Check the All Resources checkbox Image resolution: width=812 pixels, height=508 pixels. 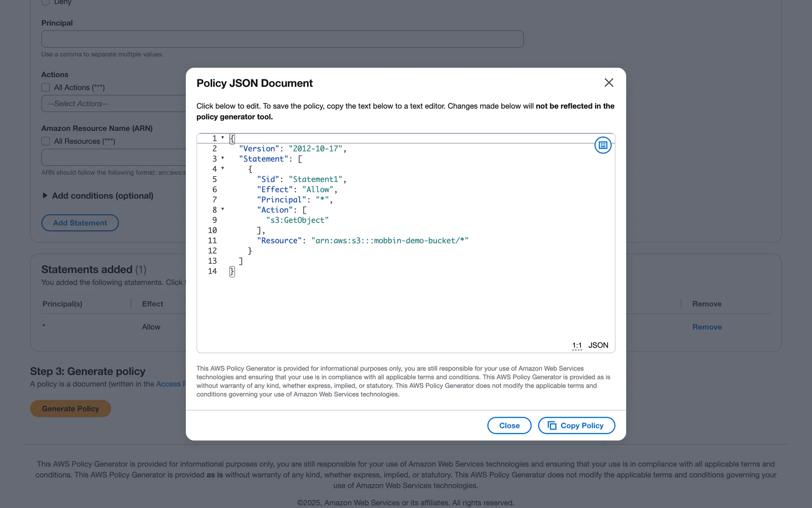tap(46, 141)
